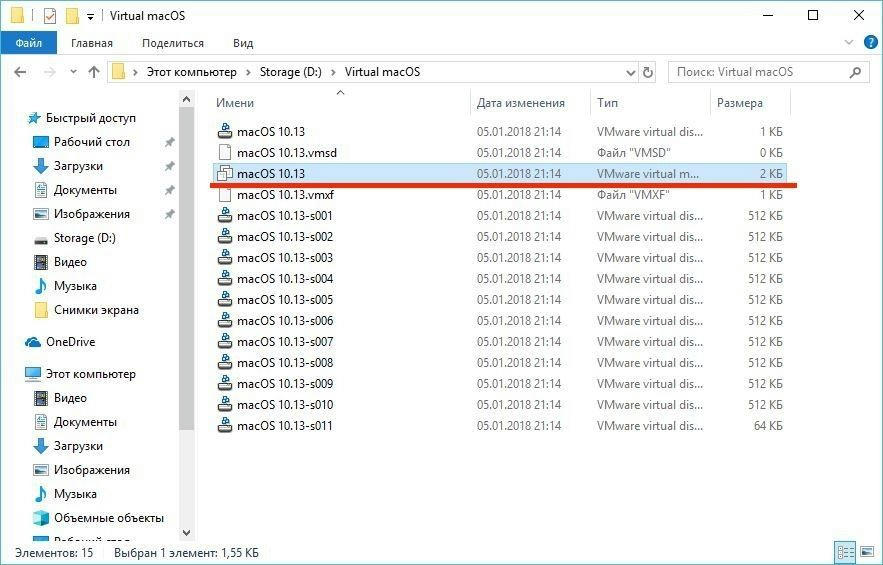The image size is (883, 565).
Task: Open the Quick Access Toolbar customize dropdown
Action: [90, 16]
